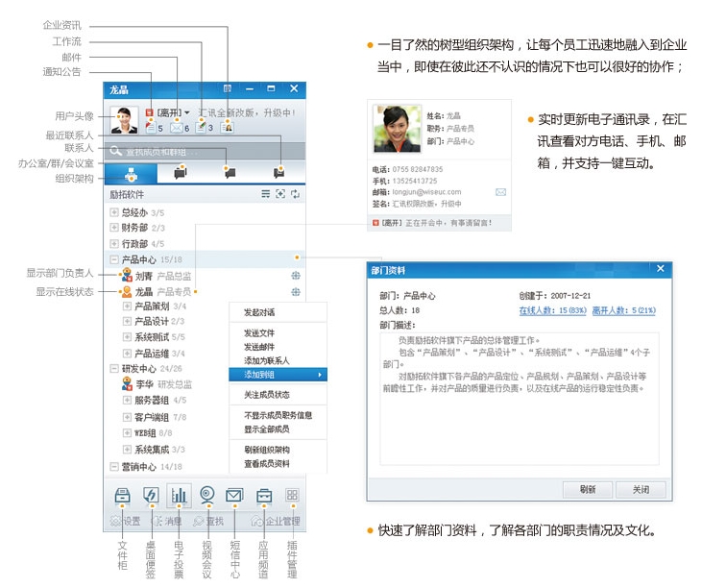Select 李华 in the 研发中心 tree
Screen dimensions: 702x588
coord(144,384)
